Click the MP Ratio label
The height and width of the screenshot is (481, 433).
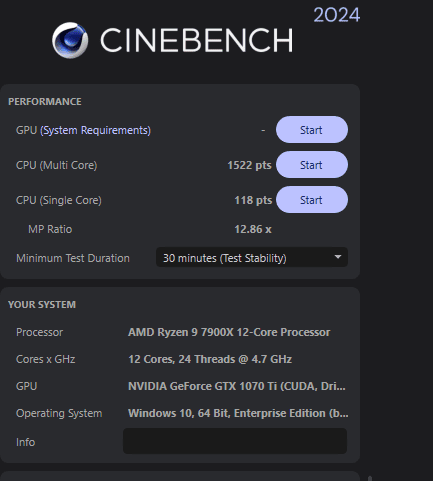[x=50, y=229]
